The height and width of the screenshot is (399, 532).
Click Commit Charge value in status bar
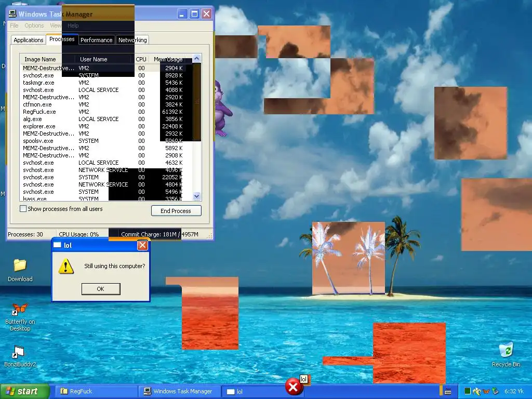pyautogui.click(x=159, y=234)
